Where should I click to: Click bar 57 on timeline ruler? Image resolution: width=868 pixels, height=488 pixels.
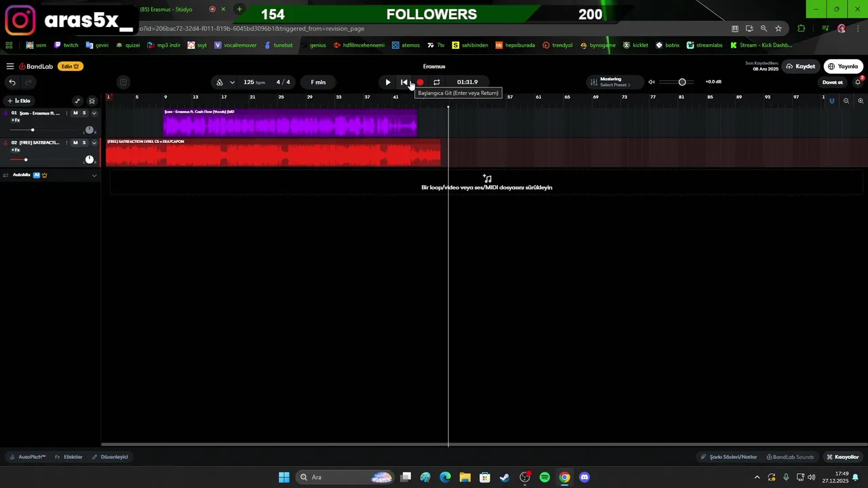tap(510, 97)
